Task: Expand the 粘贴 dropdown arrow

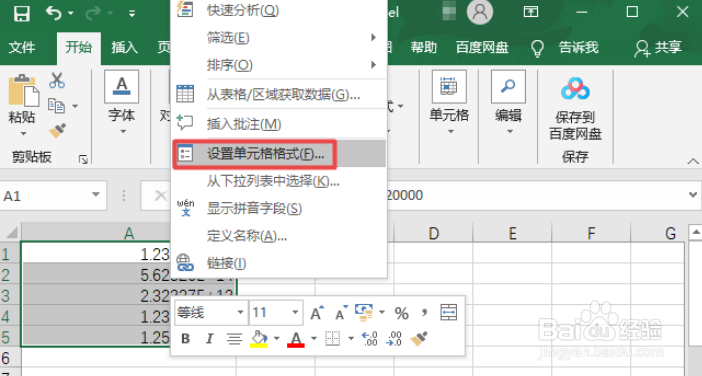Action: 23,133
